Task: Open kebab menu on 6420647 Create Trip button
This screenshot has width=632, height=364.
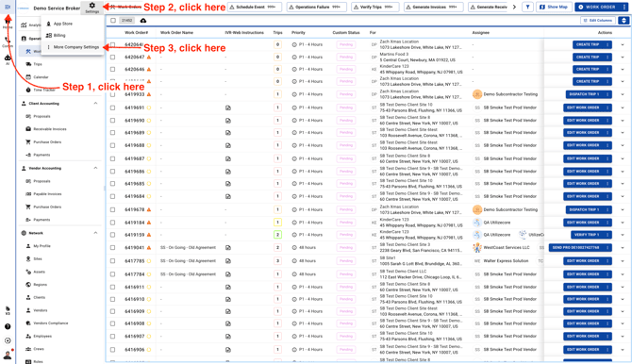Action: pos(607,58)
